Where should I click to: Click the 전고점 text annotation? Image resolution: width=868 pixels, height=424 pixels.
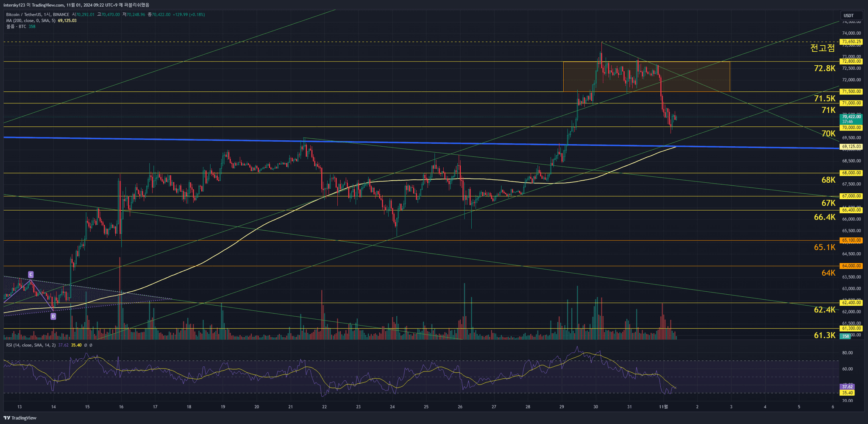click(822, 48)
